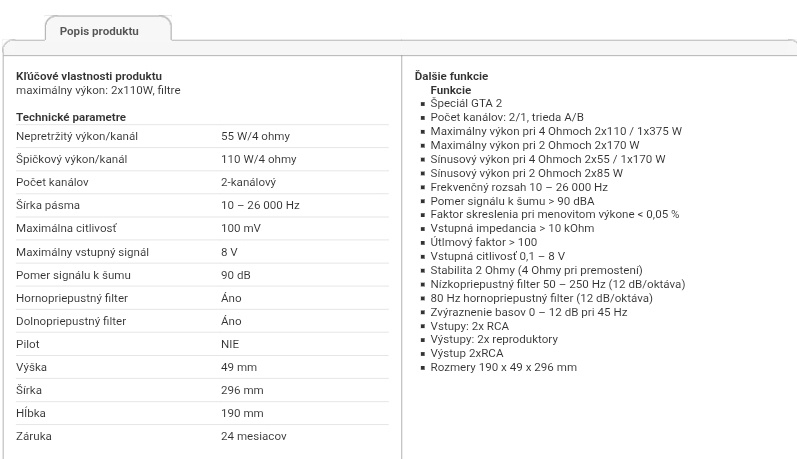Select the Frekvenčný rozsah list item
797x459 pixels.
pyautogui.click(x=519, y=187)
